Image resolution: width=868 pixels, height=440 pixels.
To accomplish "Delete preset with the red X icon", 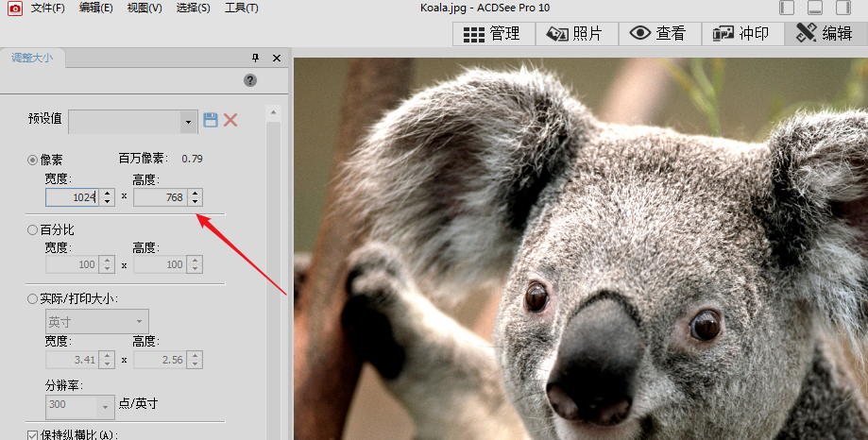I will pyautogui.click(x=230, y=120).
